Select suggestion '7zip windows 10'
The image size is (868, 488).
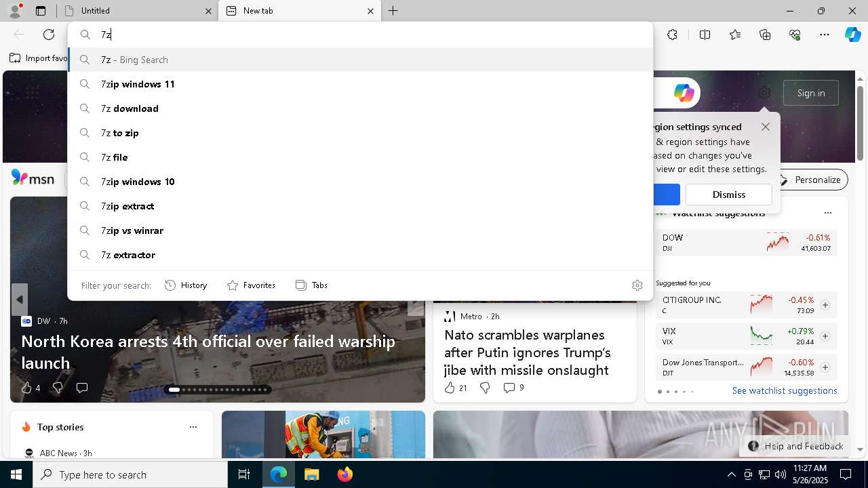(x=360, y=182)
